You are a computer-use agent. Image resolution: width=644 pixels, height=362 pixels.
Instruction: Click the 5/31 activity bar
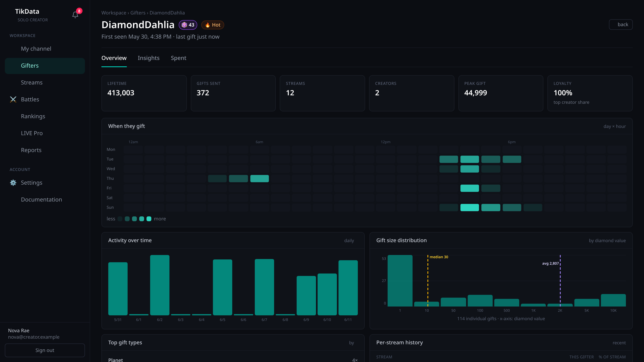click(x=118, y=289)
